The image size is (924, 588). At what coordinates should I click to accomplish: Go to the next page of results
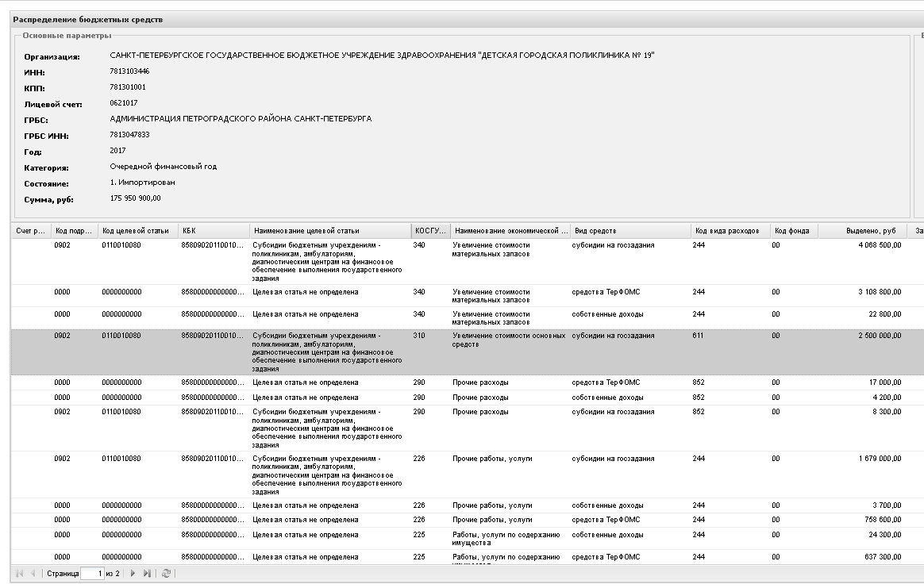click(133, 573)
